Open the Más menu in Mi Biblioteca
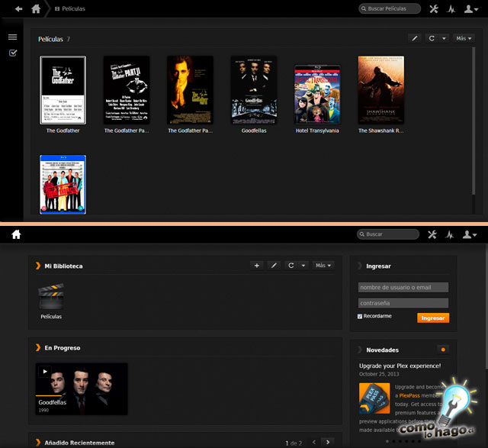The width and height of the screenshot is (488, 448). click(x=323, y=266)
